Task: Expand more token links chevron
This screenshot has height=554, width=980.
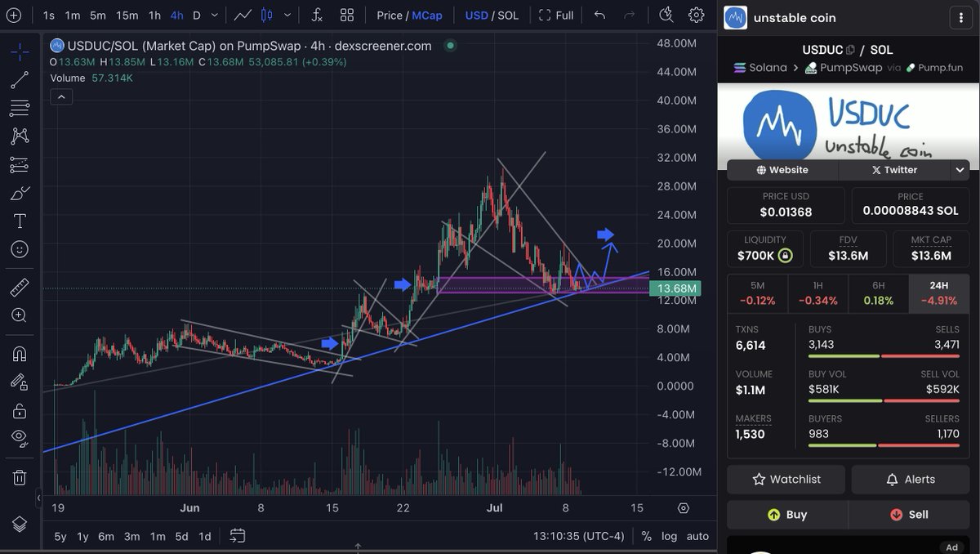Action: pos(960,170)
